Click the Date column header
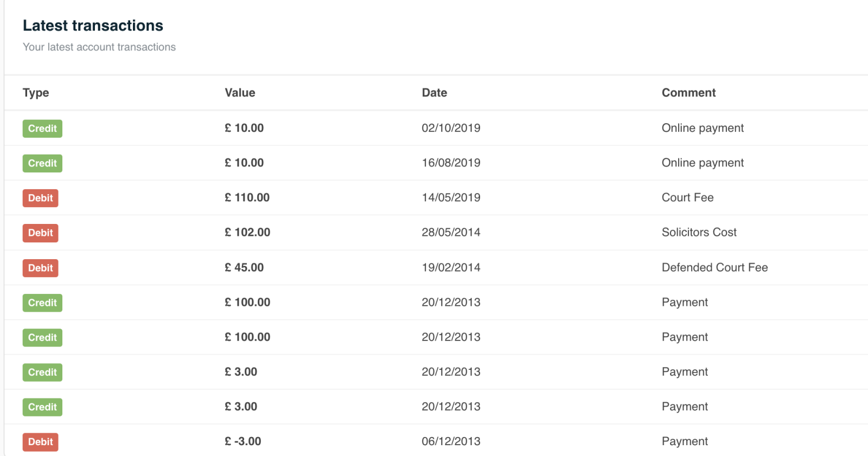Image resolution: width=868 pixels, height=456 pixels. tap(434, 93)
